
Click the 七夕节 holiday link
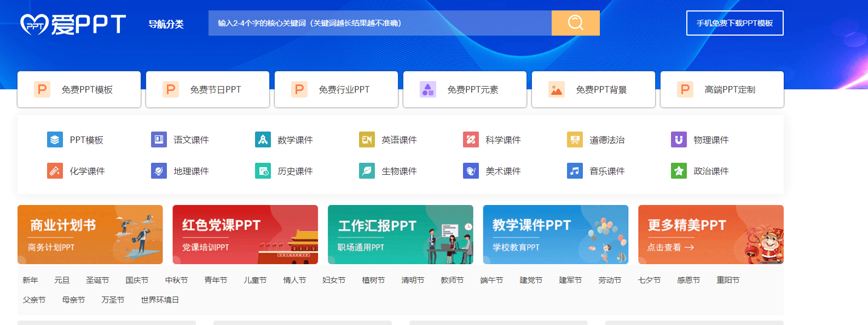point(649,280)
